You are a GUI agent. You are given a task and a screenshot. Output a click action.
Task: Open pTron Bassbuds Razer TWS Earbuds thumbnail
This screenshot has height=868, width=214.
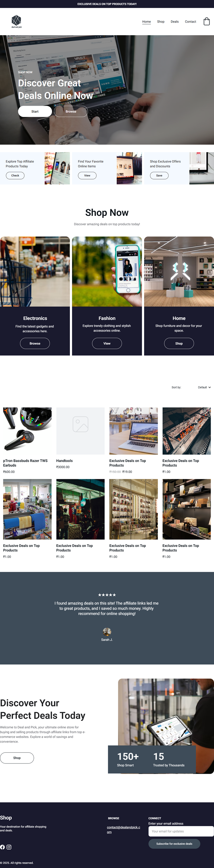coord(27,431)
